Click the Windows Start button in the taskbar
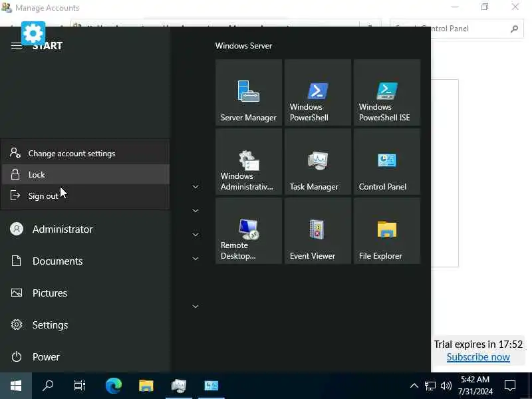532x399 pixels. pos(16,386)
